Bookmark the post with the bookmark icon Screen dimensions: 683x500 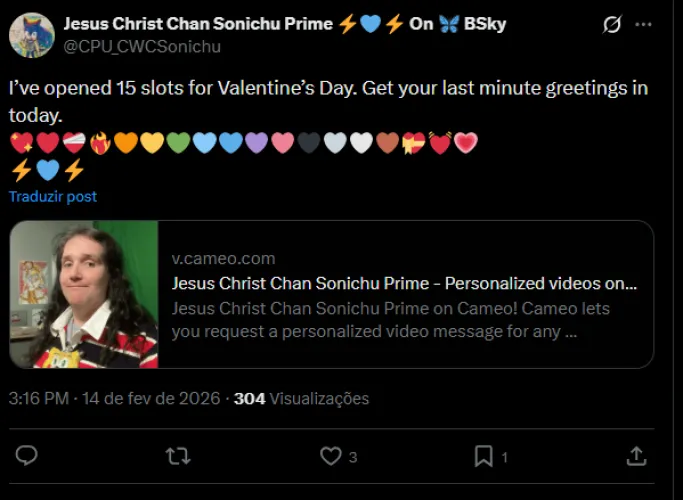pos(484,456)
